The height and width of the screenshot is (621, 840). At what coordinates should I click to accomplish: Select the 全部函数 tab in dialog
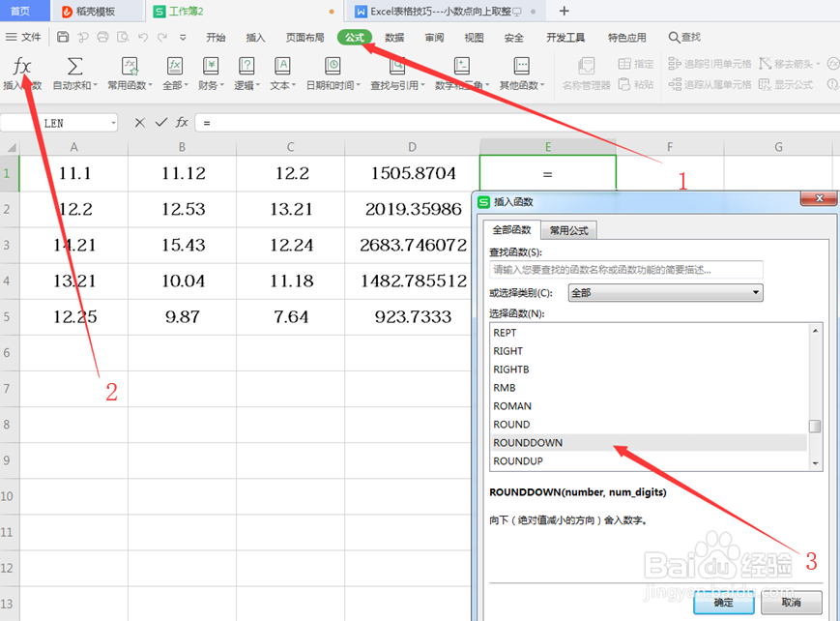pyautogui.click(x=511, y=229)
